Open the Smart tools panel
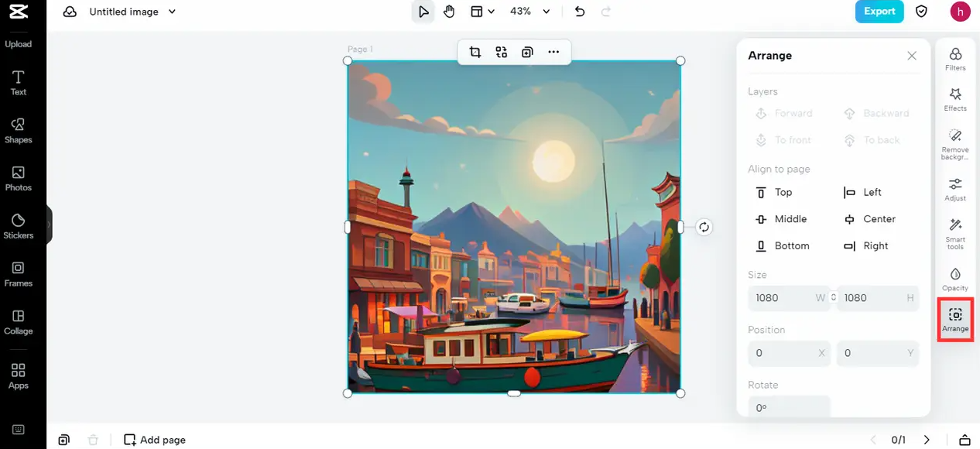The height and width of the screenshot is (449, 980). click(955, 234)
